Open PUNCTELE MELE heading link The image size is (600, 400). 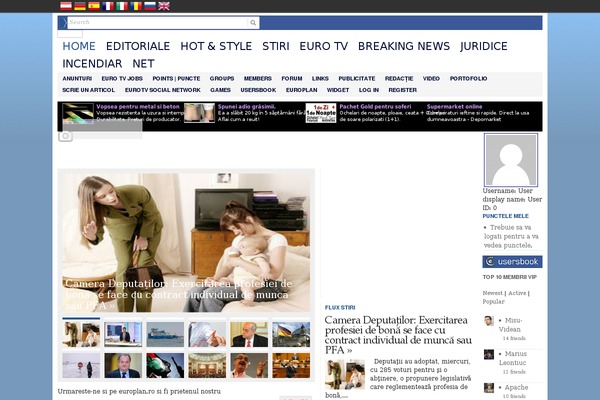coord(505,216)
